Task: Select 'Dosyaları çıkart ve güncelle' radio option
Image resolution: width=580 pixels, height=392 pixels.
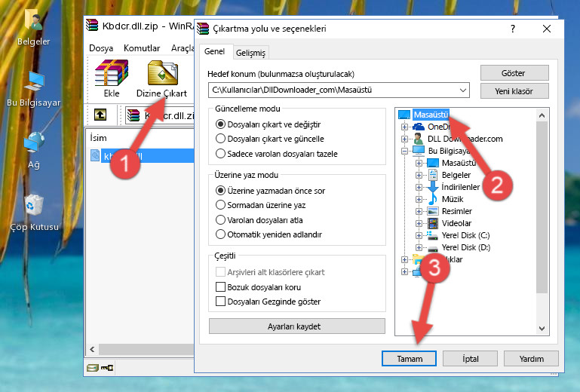Action: point(220,139)
